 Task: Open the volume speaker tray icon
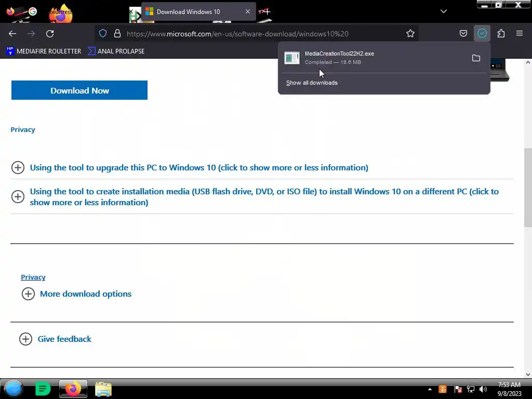483,389
